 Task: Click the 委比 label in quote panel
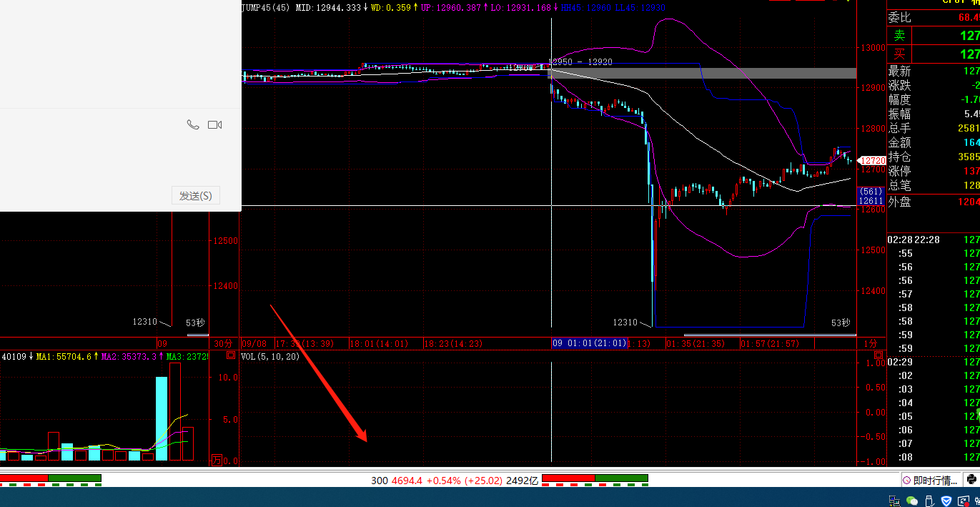click(x=899, y=18)
